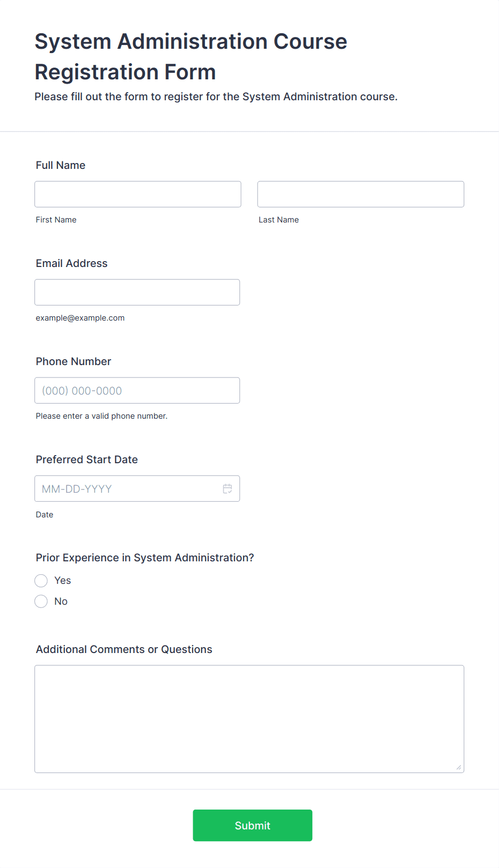This screenshot has width=499, height=868.
Task: Click the "First Name" sublabel text
Action: pos(56,220)
